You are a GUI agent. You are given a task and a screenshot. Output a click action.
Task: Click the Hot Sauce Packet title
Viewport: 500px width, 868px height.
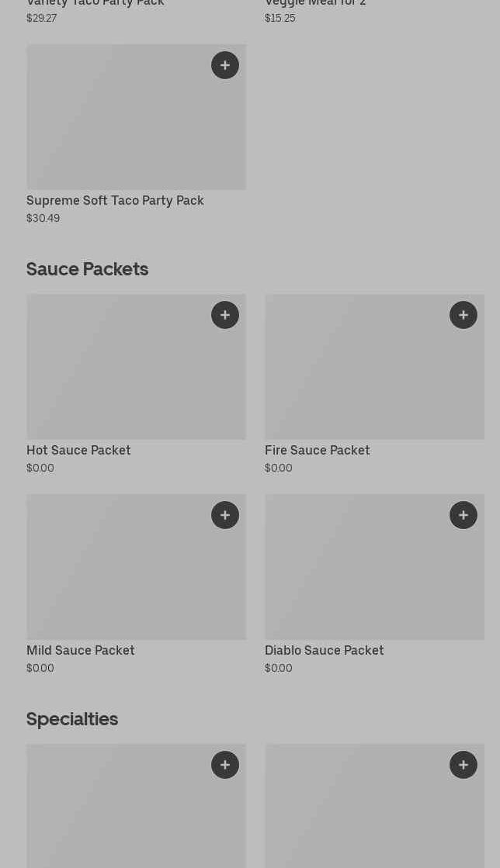click(x=78, y=450)
